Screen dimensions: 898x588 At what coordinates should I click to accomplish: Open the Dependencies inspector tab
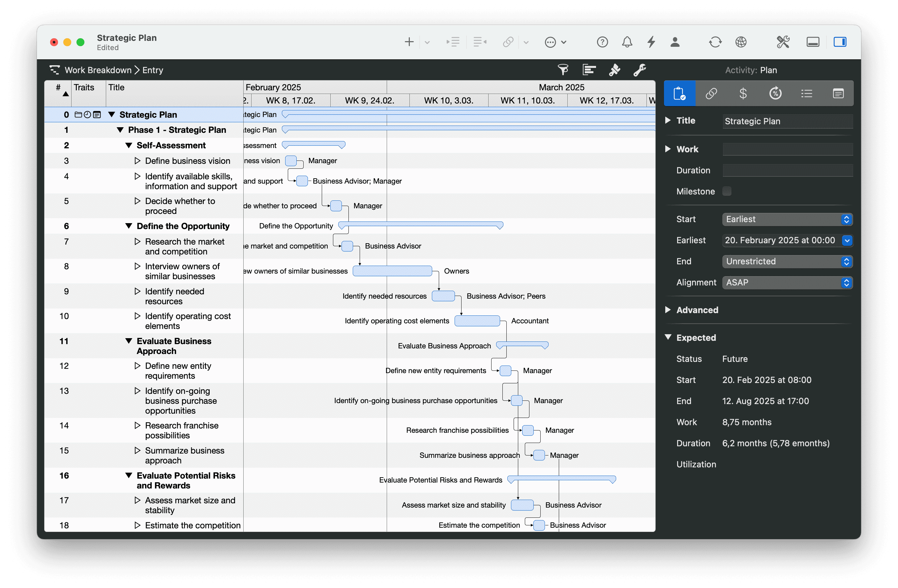(712, 93)
